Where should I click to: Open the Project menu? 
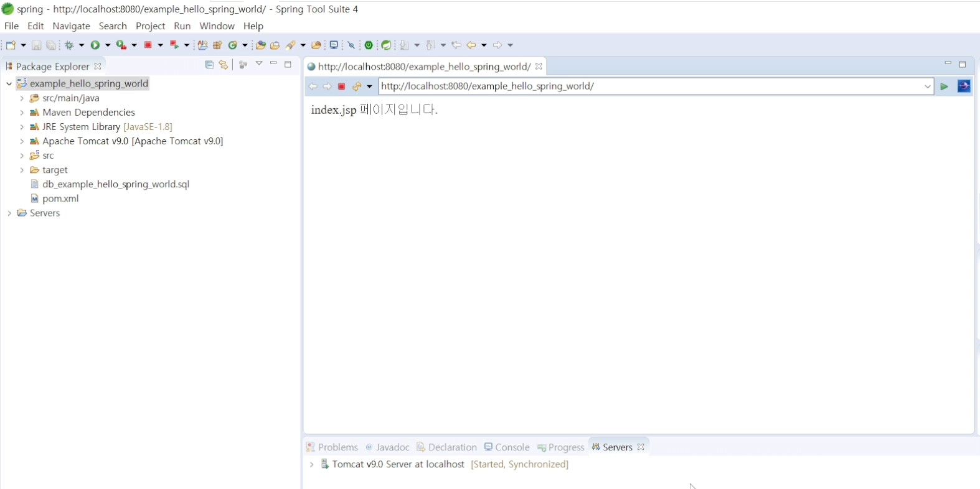tap(150, 26)
